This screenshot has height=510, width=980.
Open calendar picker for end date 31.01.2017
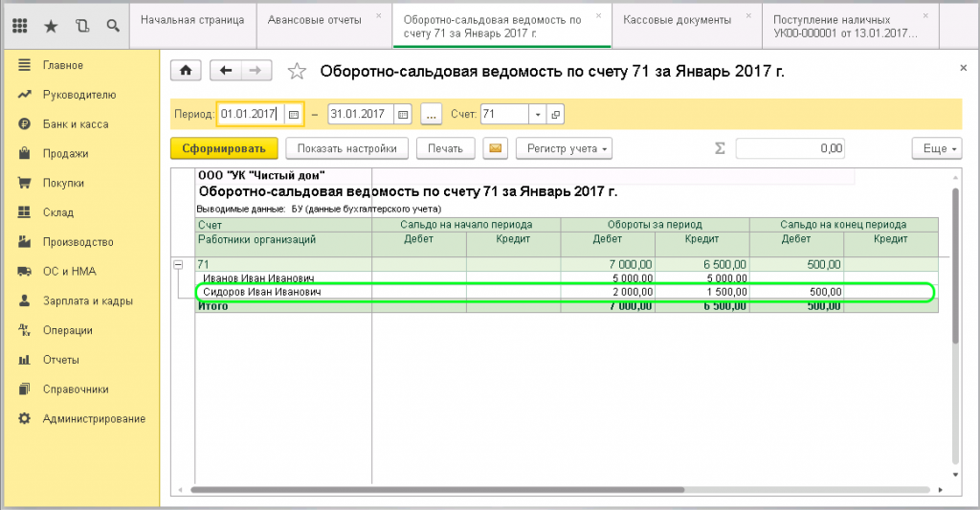404,114
